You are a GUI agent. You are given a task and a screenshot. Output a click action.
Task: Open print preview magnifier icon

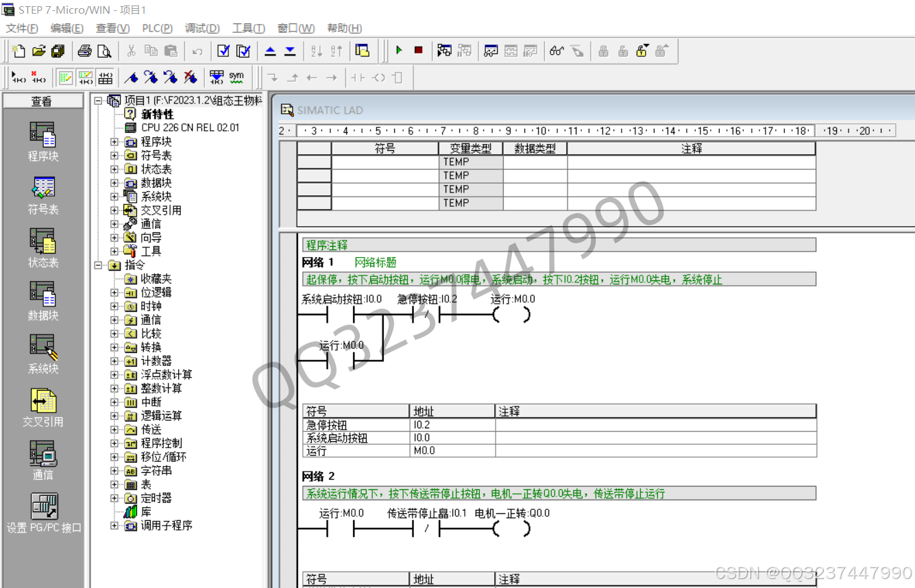(103, 51)
